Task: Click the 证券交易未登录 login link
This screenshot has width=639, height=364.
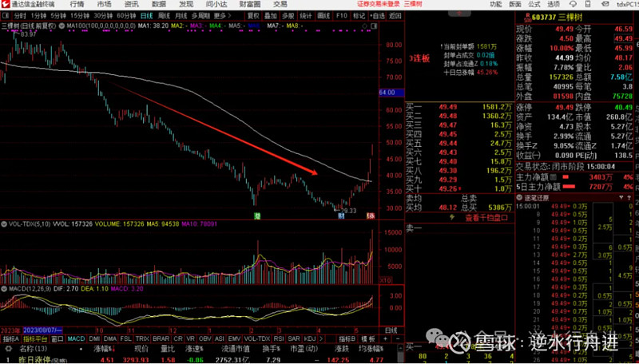Action: (x=379, y=4)
